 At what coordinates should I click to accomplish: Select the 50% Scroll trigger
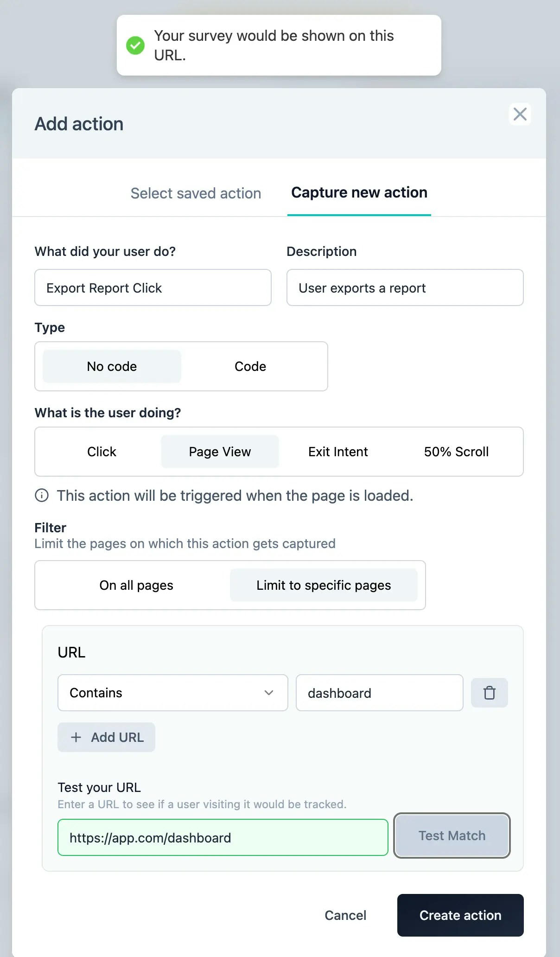click(456, 452)
